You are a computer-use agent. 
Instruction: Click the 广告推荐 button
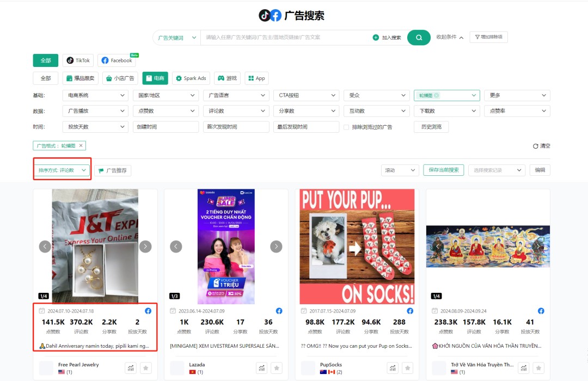(x=113, y=170)
